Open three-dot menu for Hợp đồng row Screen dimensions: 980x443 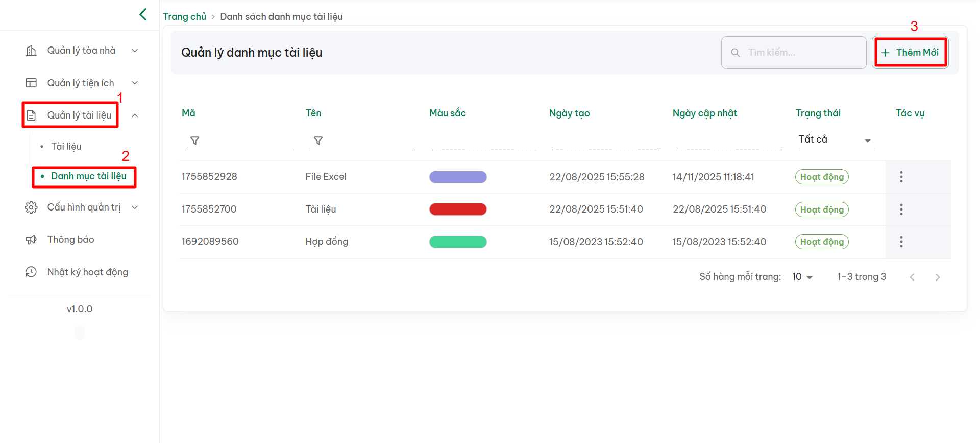(901, 242)
